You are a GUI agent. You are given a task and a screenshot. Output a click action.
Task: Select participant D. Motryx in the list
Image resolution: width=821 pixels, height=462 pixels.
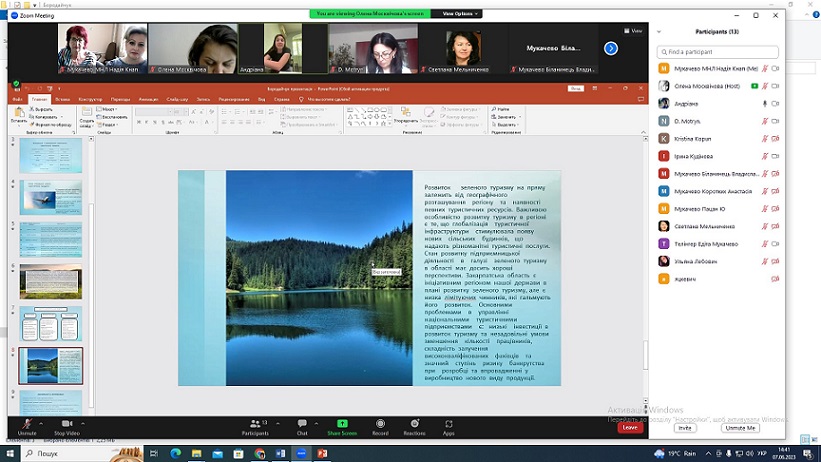pos(718,121)
